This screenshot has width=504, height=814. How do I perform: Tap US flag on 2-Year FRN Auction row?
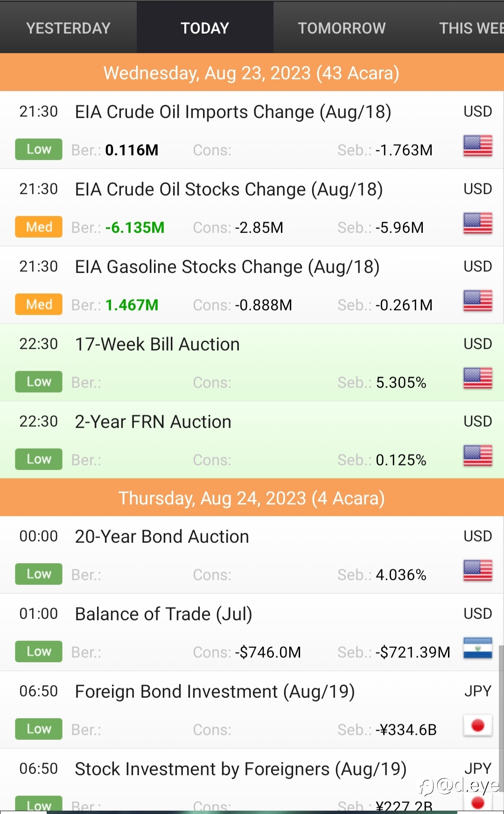[477, 456]
